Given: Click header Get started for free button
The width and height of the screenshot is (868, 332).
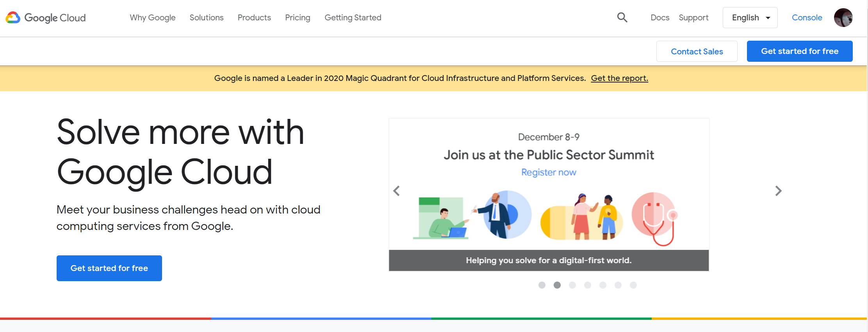Looking at the screenshot, I should coord(800,51).
